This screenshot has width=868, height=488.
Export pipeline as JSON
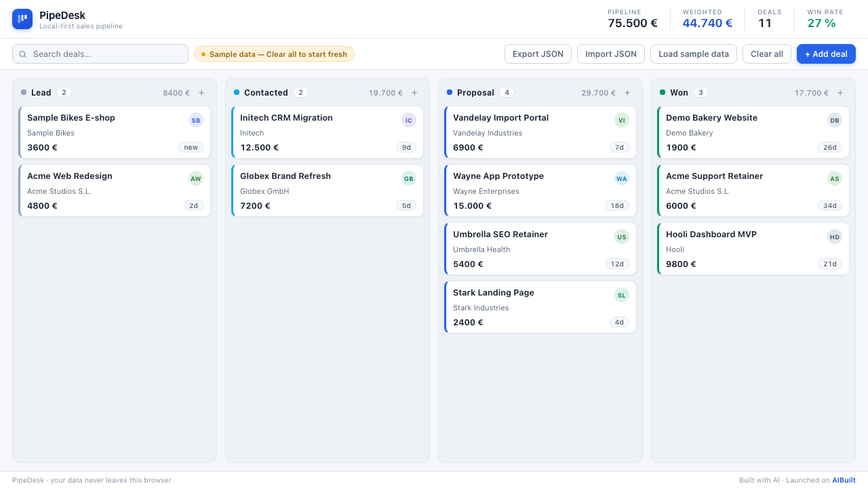click(538, 54)
